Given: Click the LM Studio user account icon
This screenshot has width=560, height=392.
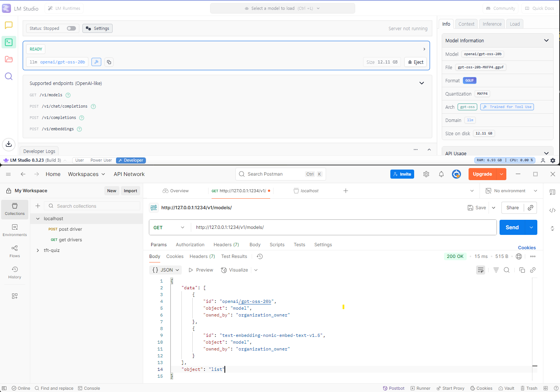Looking at the screenshot, I should [x=543, y=161].
